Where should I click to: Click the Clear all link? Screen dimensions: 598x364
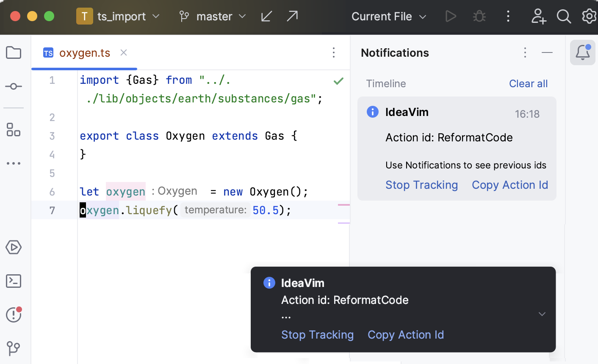pos(528,83)
